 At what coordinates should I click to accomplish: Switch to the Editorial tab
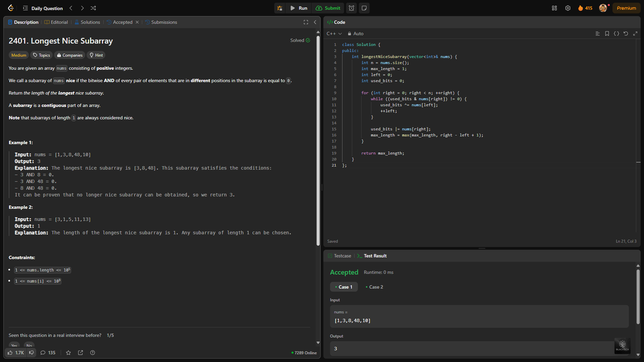(56, 22)
